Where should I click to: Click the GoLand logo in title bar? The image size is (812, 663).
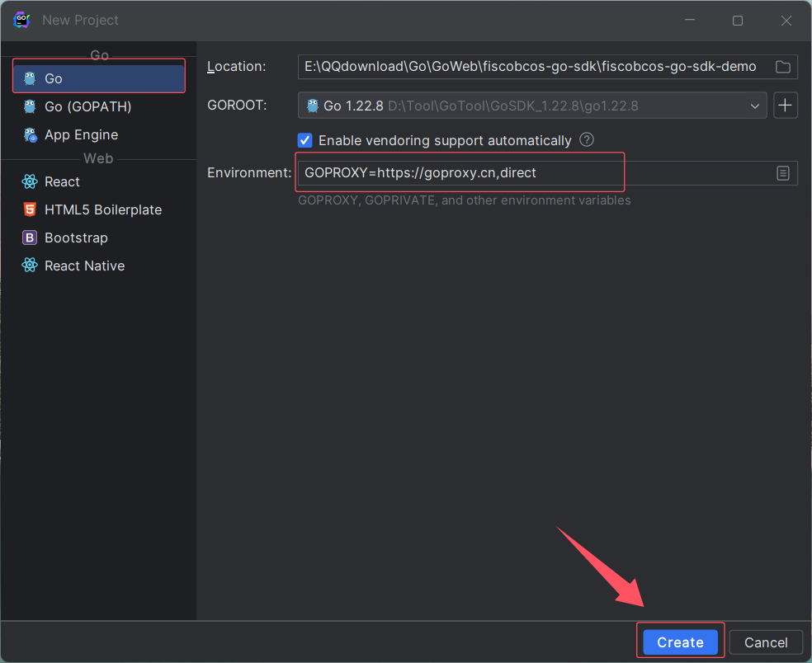(x=21, y=20)
